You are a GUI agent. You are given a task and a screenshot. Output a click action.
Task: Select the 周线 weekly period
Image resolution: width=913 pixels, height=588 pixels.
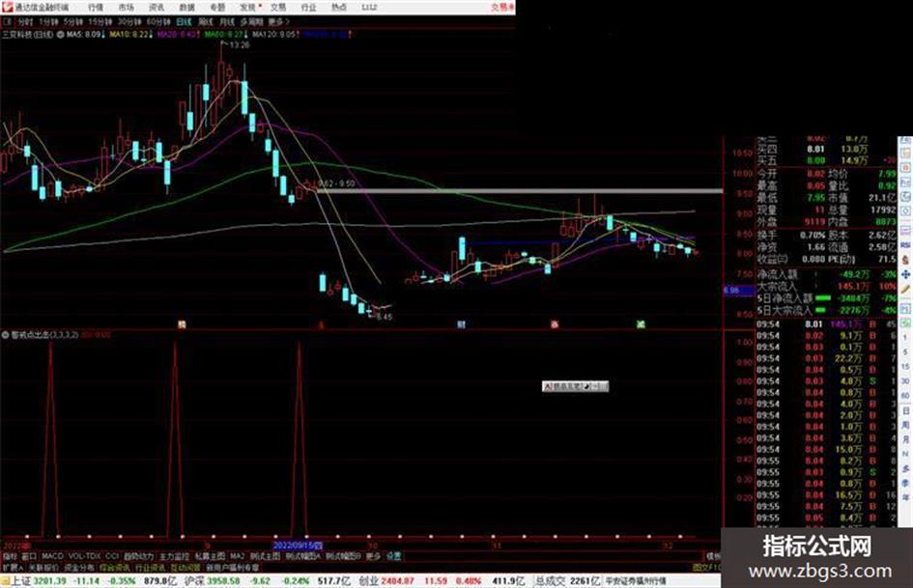(206, 21)
